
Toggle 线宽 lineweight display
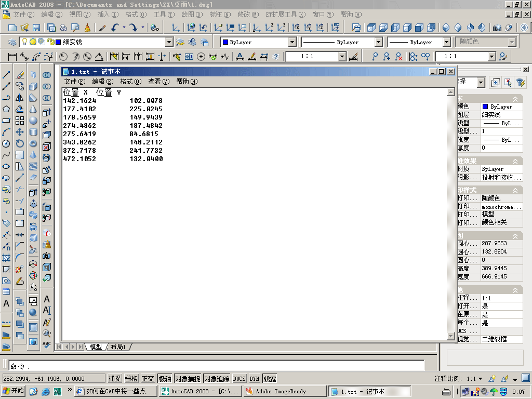click(270, 379)
